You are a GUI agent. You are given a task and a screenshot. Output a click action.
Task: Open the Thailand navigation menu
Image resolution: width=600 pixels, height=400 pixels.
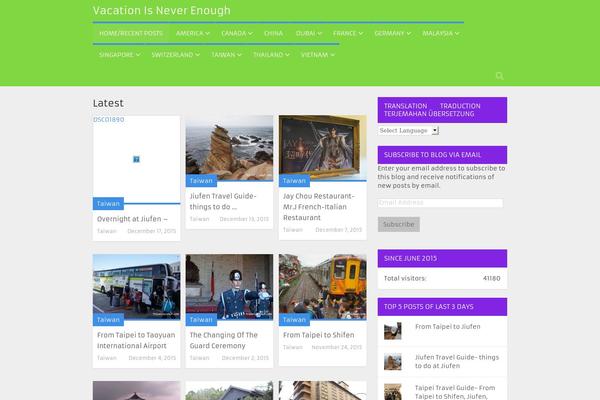point(271,55)
